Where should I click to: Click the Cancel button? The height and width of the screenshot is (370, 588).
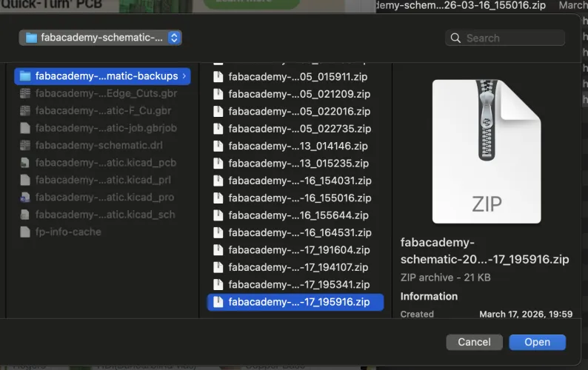tap(474, 343)
